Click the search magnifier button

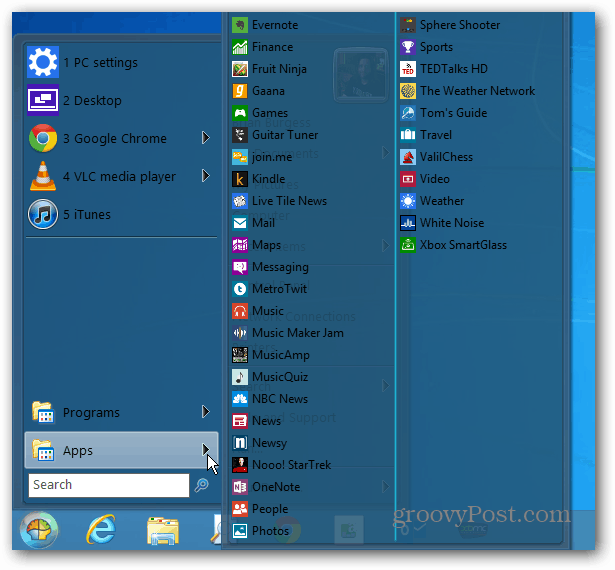(202, 485)
